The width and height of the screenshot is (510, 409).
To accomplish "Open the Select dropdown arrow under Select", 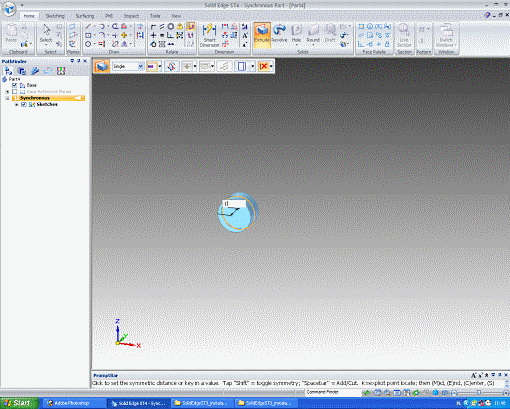I will coord(46,45).
